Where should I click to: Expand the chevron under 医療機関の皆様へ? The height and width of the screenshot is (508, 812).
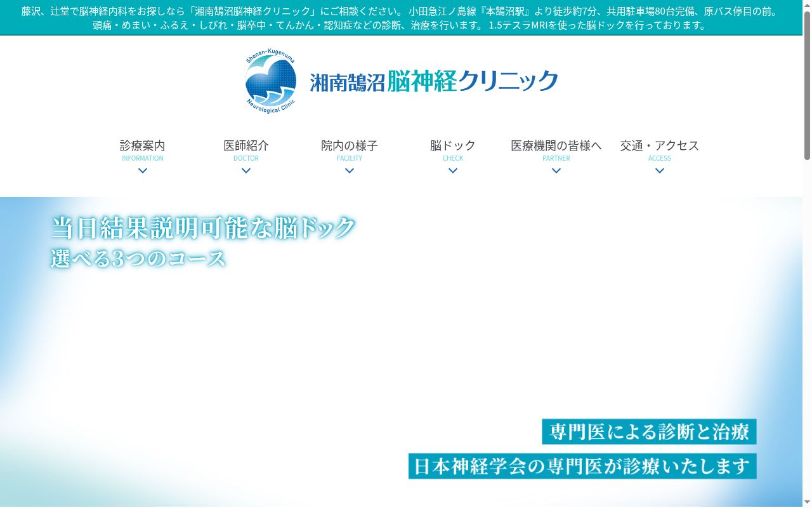(556, 171)
